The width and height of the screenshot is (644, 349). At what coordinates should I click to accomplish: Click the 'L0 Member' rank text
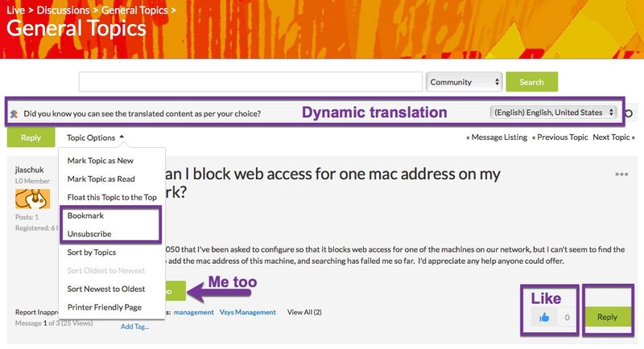point(32,181)
